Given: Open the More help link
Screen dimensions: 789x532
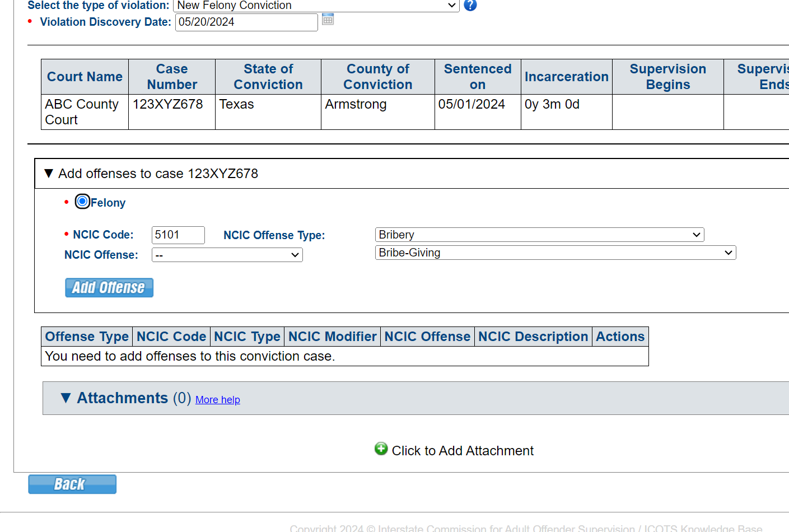Looking at the screenshot, I should (218, 400).
